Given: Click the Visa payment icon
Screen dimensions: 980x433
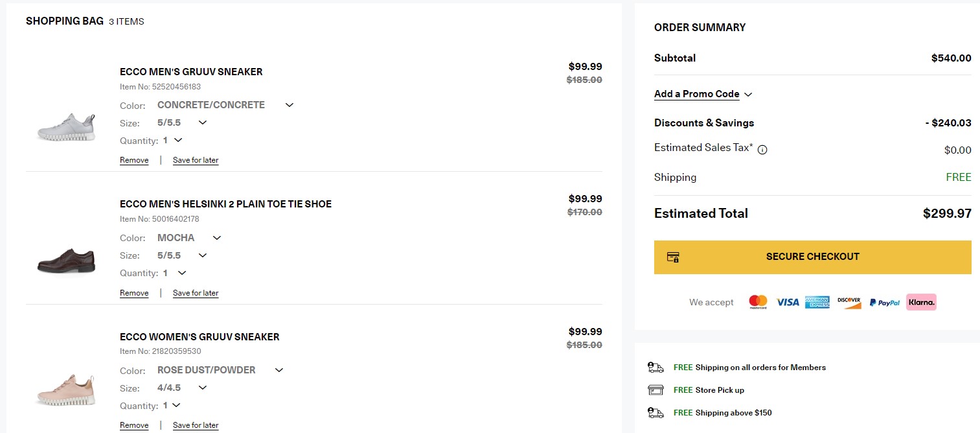Looking at the screenshot, I should coord(788,302).
